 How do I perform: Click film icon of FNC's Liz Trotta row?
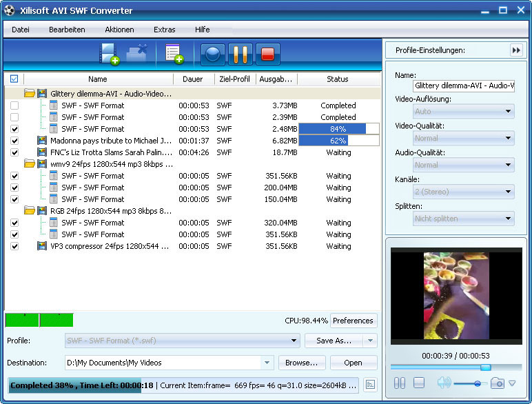(x=42, y=152)
